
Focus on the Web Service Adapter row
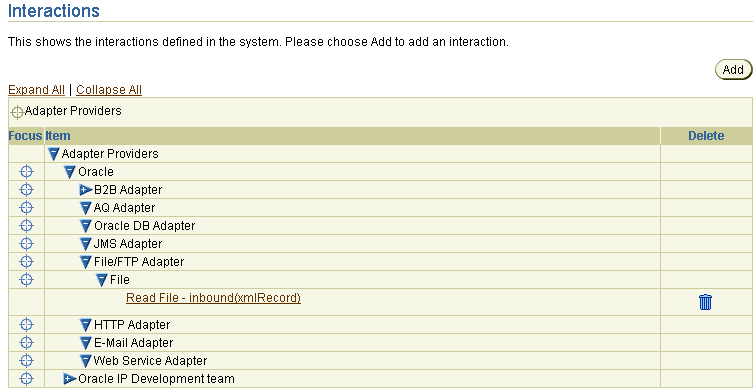pos(27,361)
